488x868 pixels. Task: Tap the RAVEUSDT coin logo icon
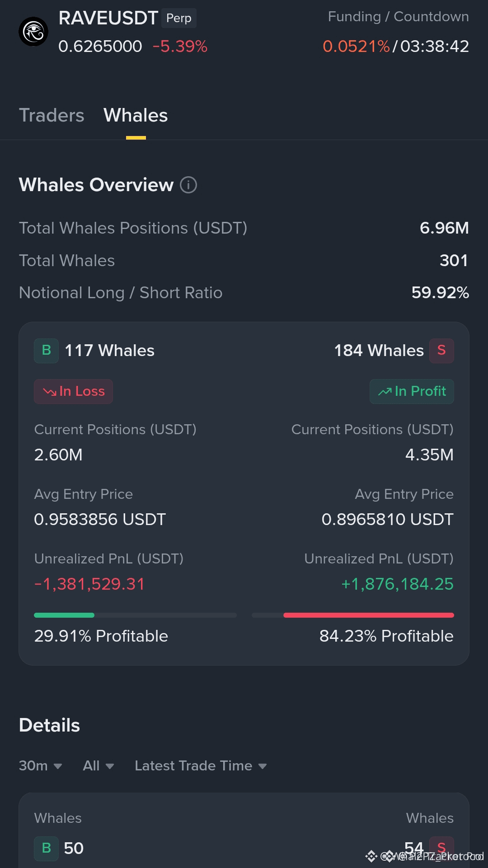point(33,32)
